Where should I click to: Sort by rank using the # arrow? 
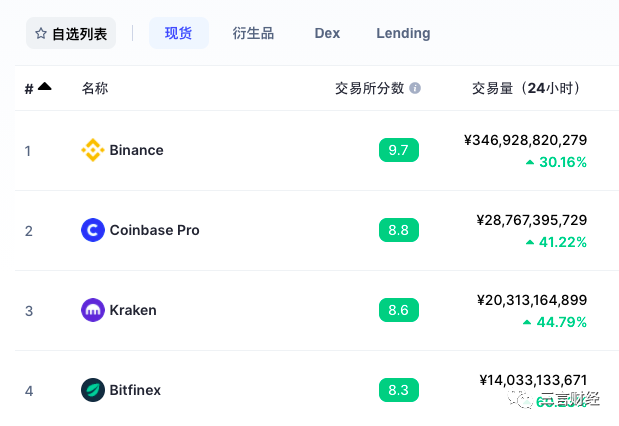[x=44, y=87]
